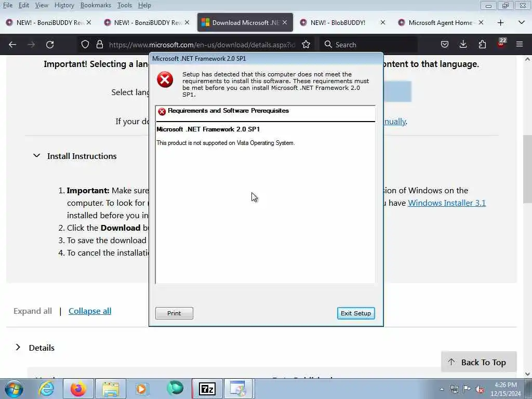This screenshot has width=532, height=399.
Task: Expand the Details section
Action: 18,348
